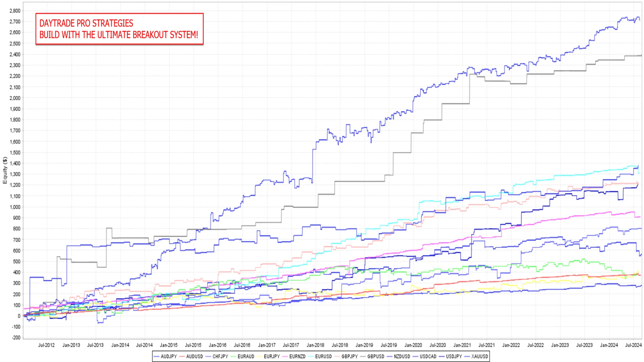Click the EURUSD cyan legend entry
The image size is (644, 362).
[x=320, y=356]
